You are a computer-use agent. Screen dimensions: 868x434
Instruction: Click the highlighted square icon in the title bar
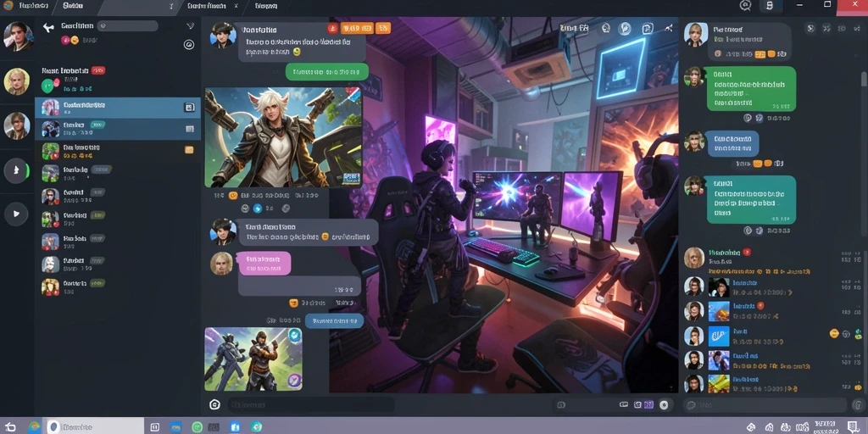click(x=769, y=6)
